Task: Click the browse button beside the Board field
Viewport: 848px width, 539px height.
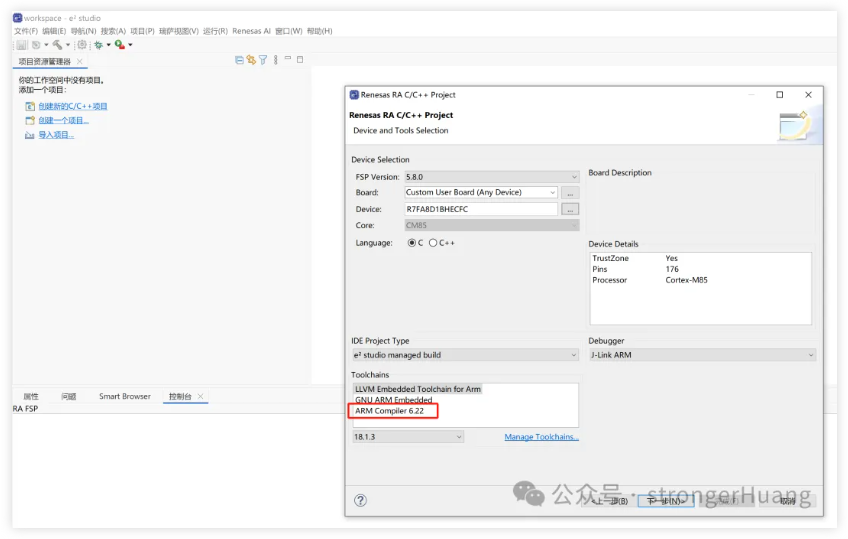Action: point(570,192)
